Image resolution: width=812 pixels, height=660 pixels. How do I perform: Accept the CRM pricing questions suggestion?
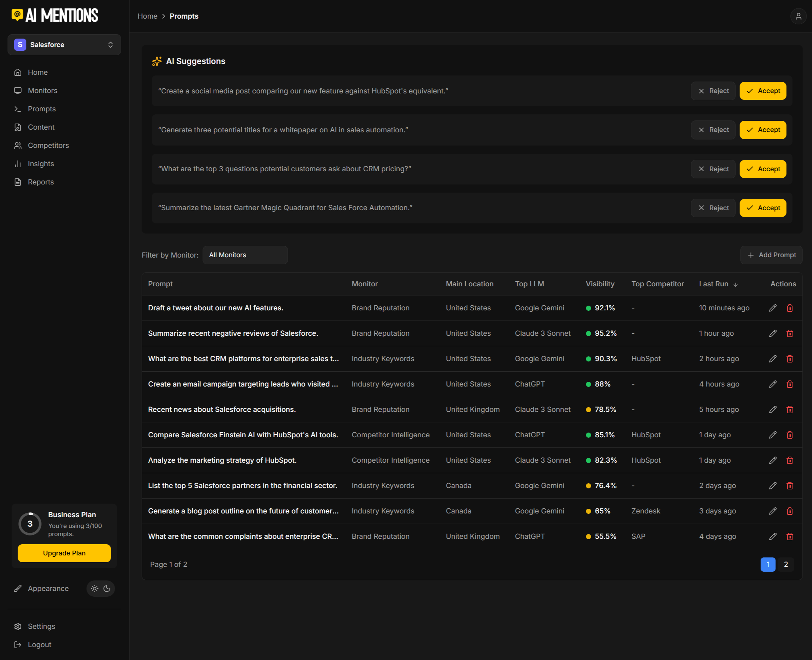[x=763, y=169]
